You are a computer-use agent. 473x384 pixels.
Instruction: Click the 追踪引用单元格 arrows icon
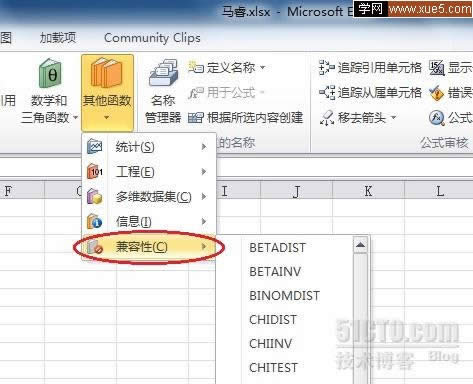pos(326,67)
